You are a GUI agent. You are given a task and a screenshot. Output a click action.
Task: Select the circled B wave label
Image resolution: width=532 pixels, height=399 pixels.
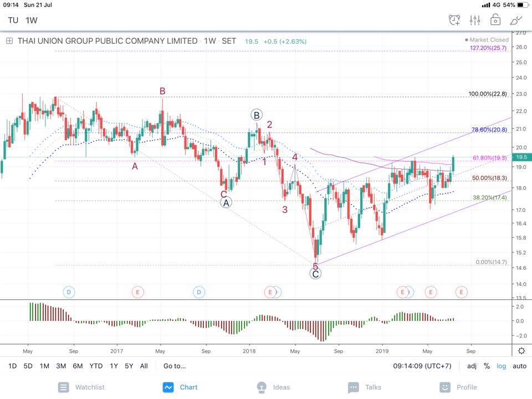coord(257,115)
